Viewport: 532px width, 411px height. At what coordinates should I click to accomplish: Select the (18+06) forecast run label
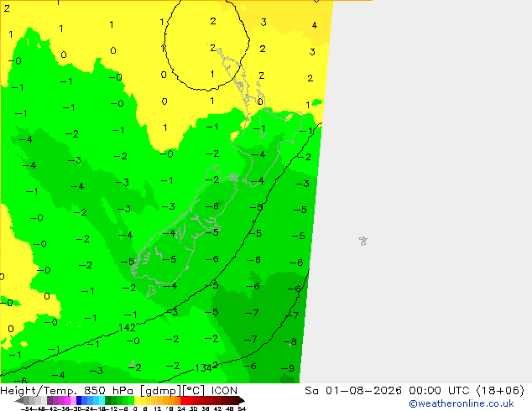tap(500, 391)
